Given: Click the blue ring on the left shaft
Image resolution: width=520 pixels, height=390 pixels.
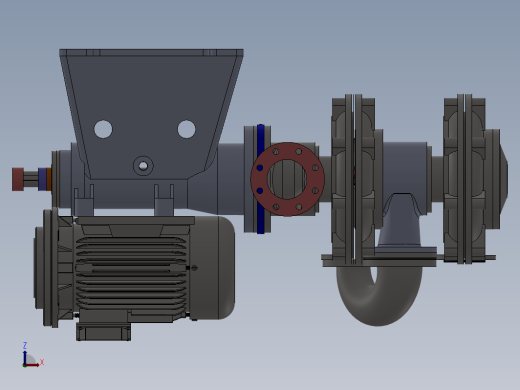Looking at the screenshot, I should pos(42,179).
